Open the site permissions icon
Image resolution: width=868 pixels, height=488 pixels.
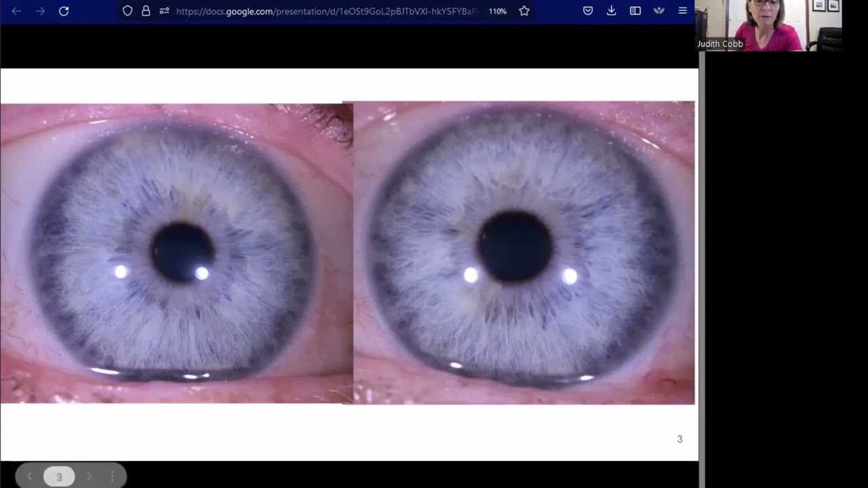coord(164,11)
